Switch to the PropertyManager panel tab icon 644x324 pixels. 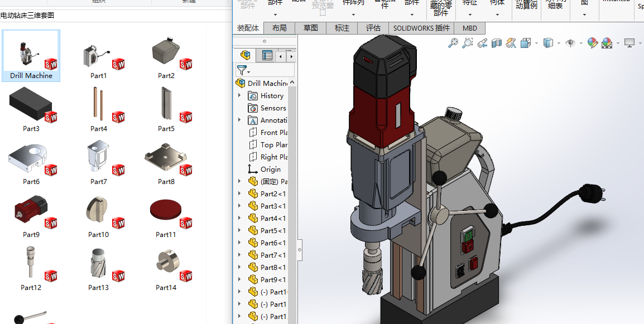pos(267,55)
